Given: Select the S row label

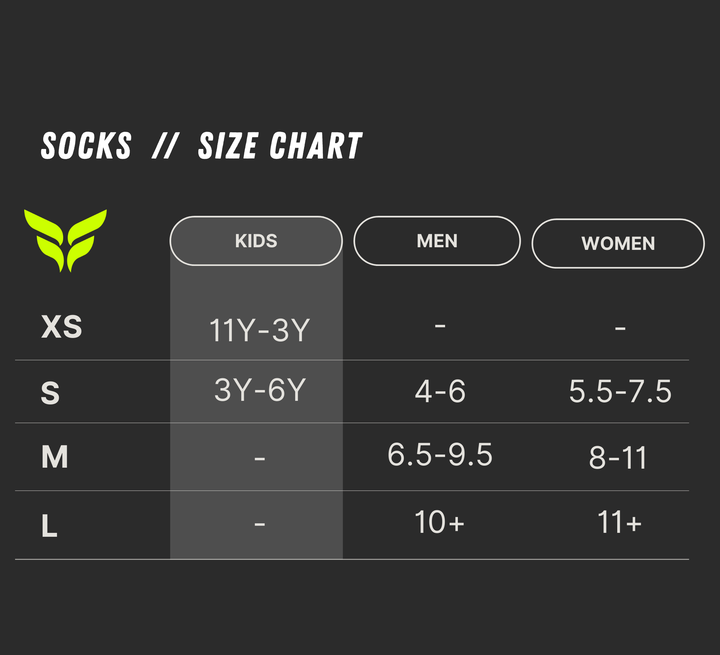Looking at the screenshot, I should [x=50, y=393].
